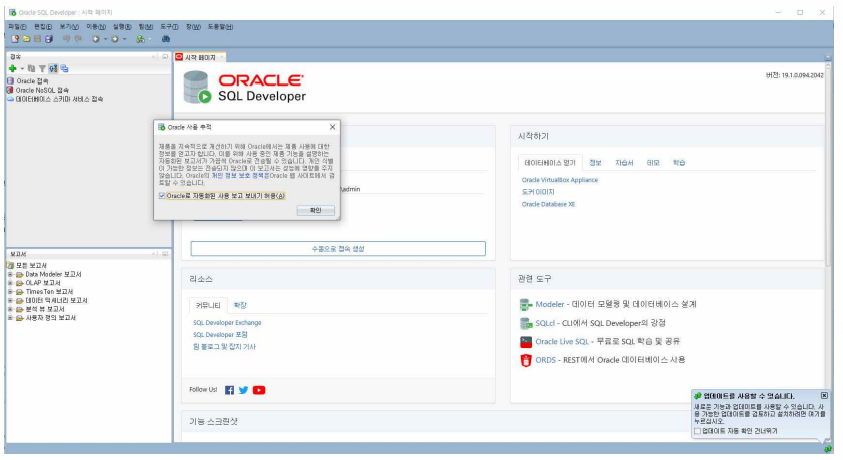Click the Forward navigation toolbar icon
This screenshot has width=843, height=460.
(x=115, y=39)
